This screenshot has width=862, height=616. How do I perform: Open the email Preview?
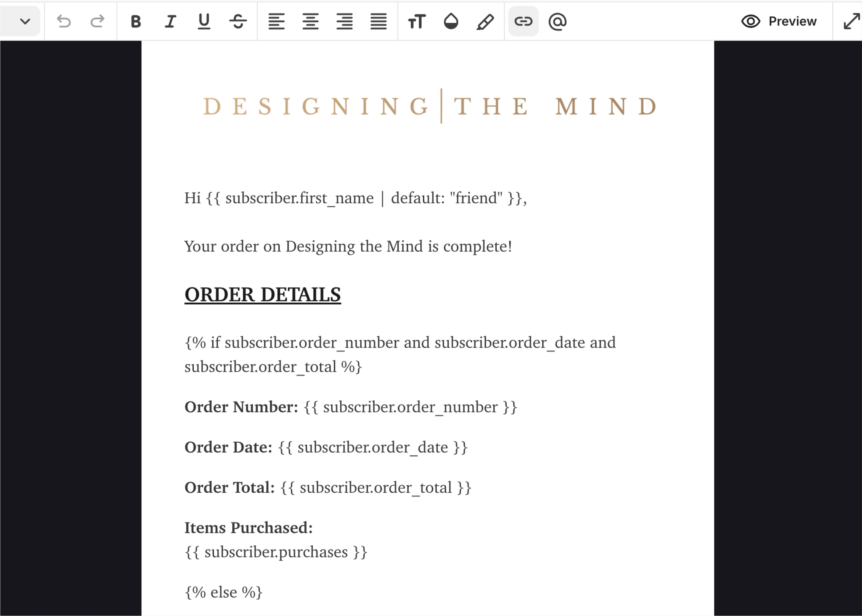coord(780,21)
